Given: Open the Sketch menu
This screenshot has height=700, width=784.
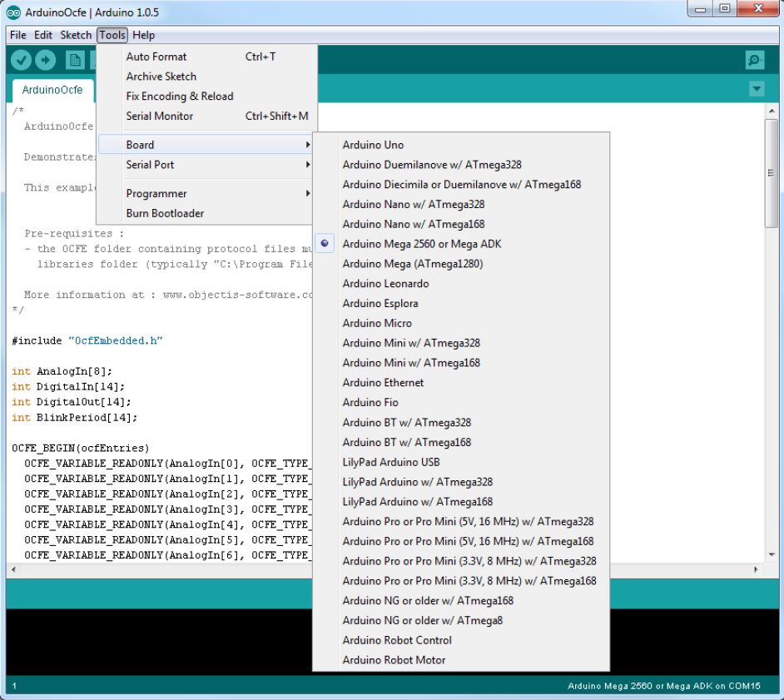Looking at the screenshot, I should pos(76,35).
